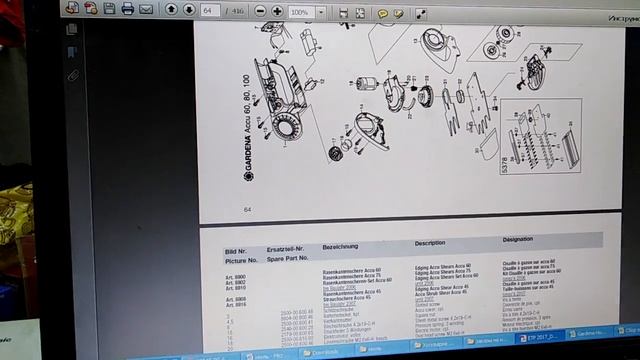The width and height of the screenshot is (640, 360).
Task: Click the 'Désignation' column header
Action: pos(518,239)
